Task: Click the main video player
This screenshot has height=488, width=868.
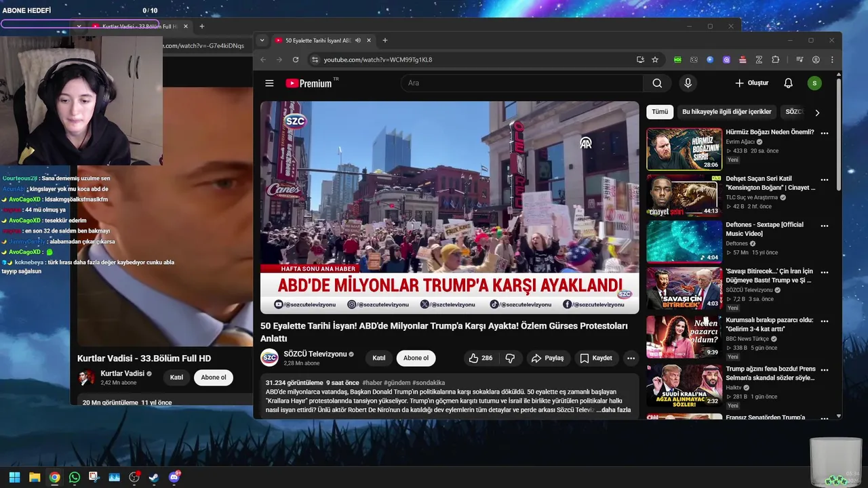Action: click(450, 207)
